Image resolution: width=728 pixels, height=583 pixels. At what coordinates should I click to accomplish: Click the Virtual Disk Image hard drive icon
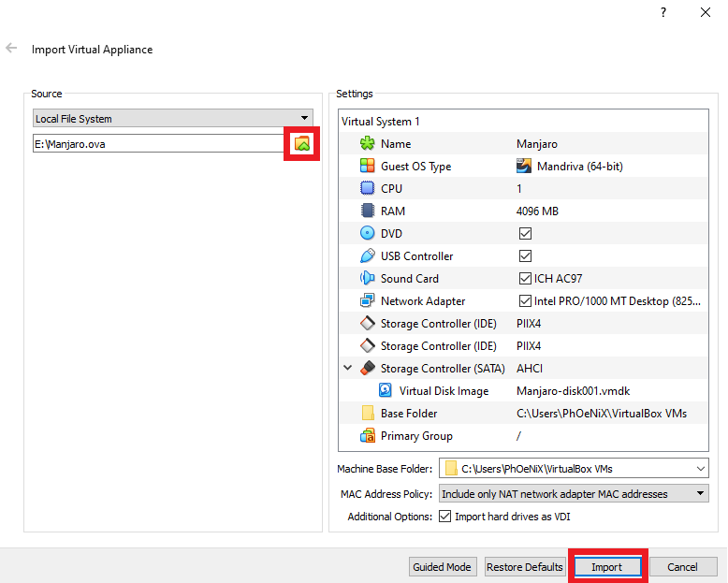tap(386, 390)
